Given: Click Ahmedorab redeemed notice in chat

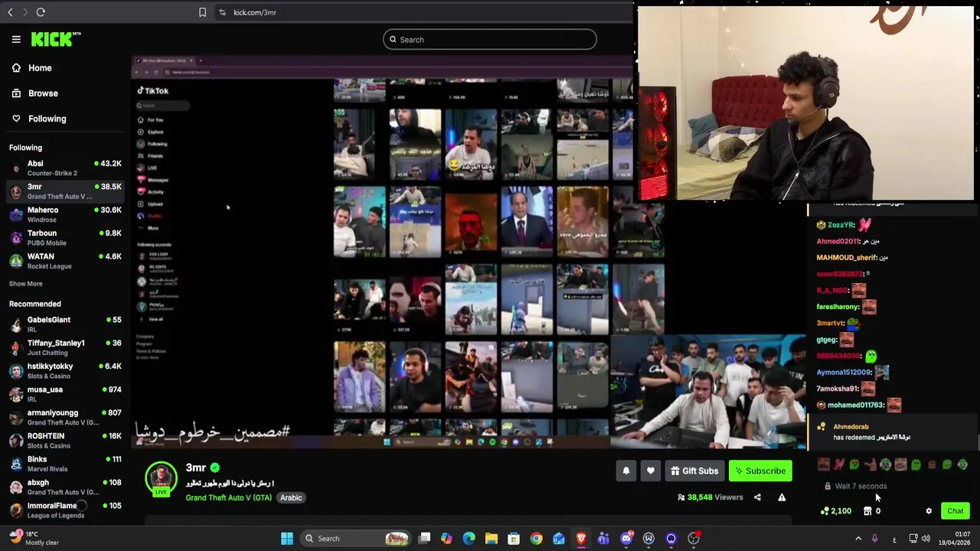Looking at the screenshot, I should 893,432.
